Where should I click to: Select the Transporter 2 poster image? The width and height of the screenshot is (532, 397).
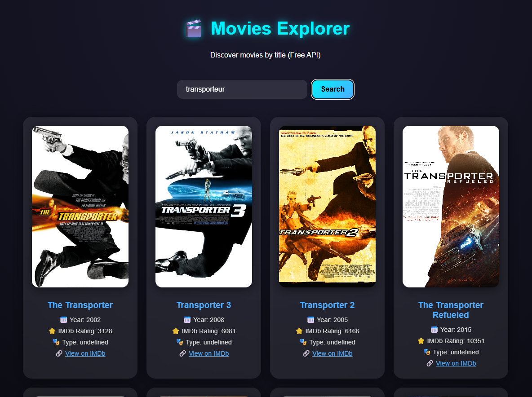[327, 206]
